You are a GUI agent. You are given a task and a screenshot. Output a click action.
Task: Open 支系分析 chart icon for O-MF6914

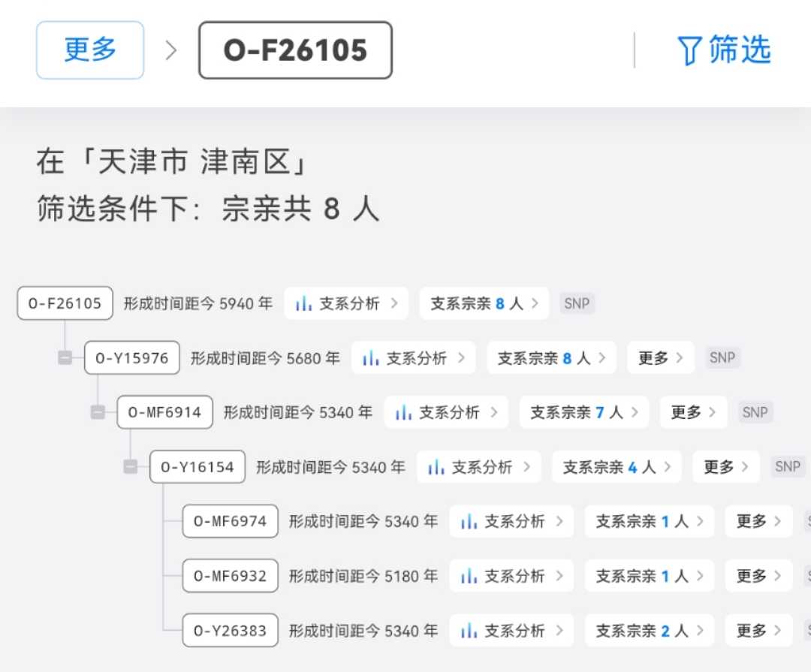pos(403,412)
